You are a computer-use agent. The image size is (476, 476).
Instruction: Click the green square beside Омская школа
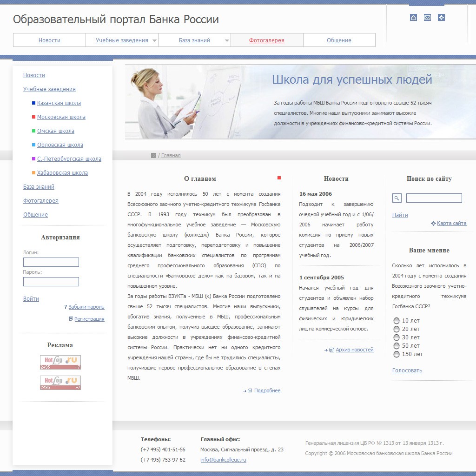pos(33,131)
